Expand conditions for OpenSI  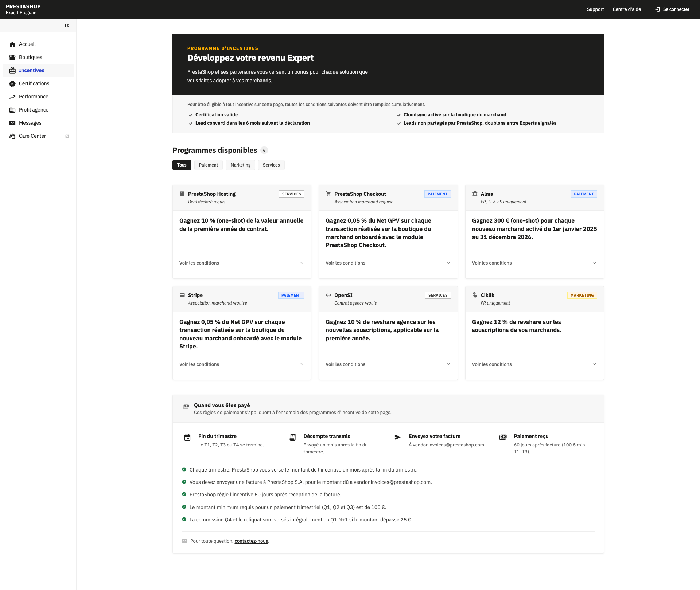point(388,364)
